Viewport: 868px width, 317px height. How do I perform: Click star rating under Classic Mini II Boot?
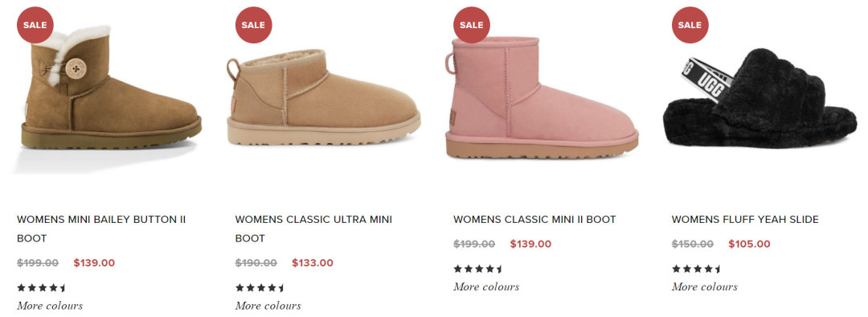click(x=478, y=269)
